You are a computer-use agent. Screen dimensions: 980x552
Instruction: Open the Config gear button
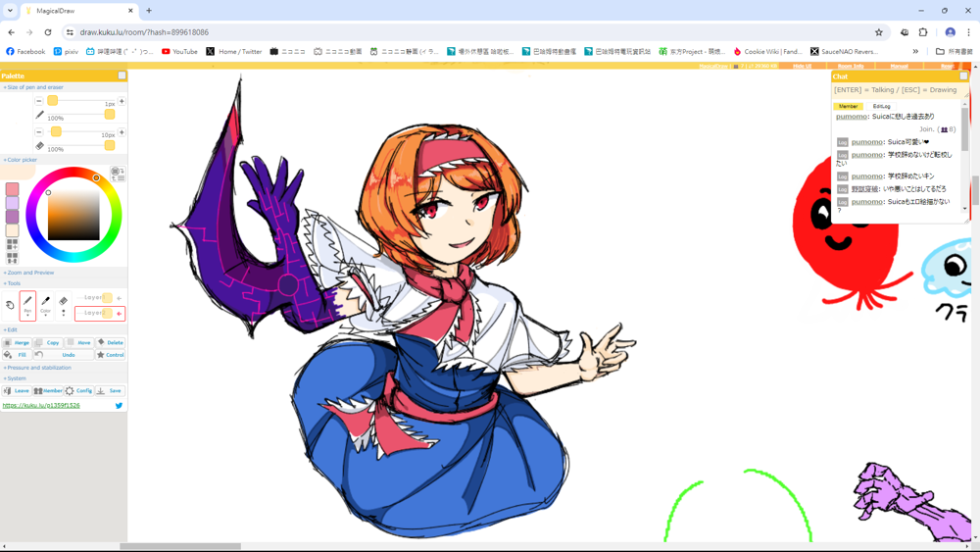click(x=79, y=390)
